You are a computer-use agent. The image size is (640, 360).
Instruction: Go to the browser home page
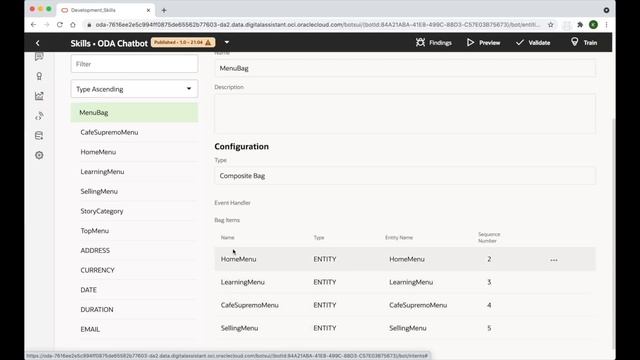73,25
